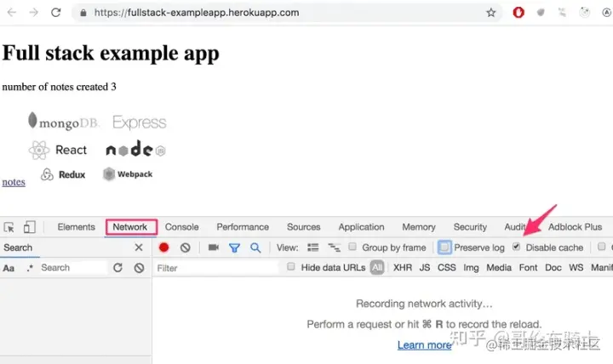
Task: Click the blue search magnifier icon
Action: (x=255, y=247)
